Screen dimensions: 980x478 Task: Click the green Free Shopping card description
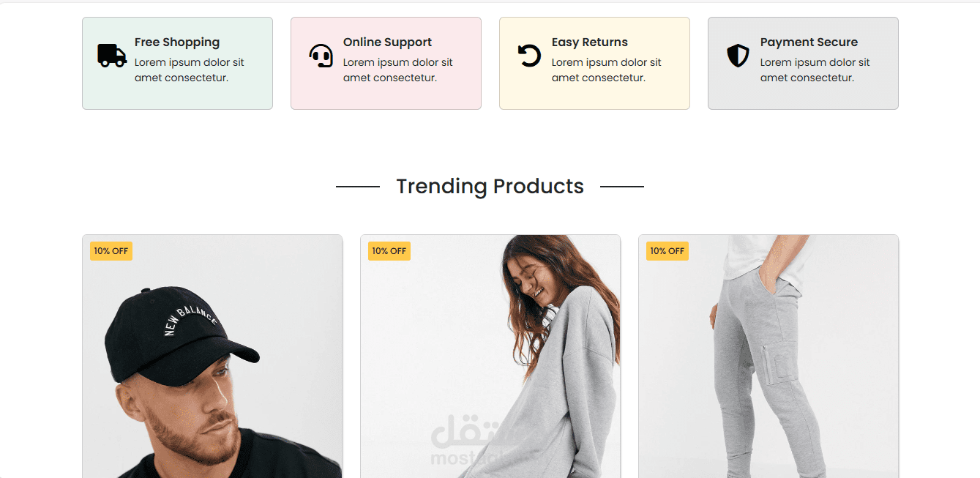click(x=190, y=70)
